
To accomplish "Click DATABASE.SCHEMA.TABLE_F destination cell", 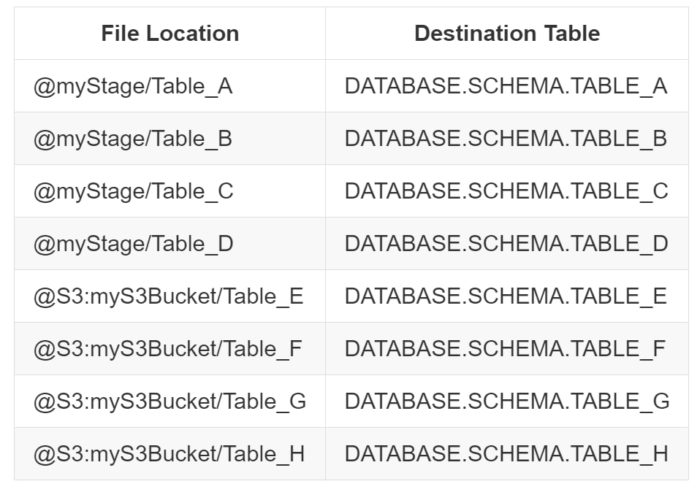I will click(x=507, y=349).
